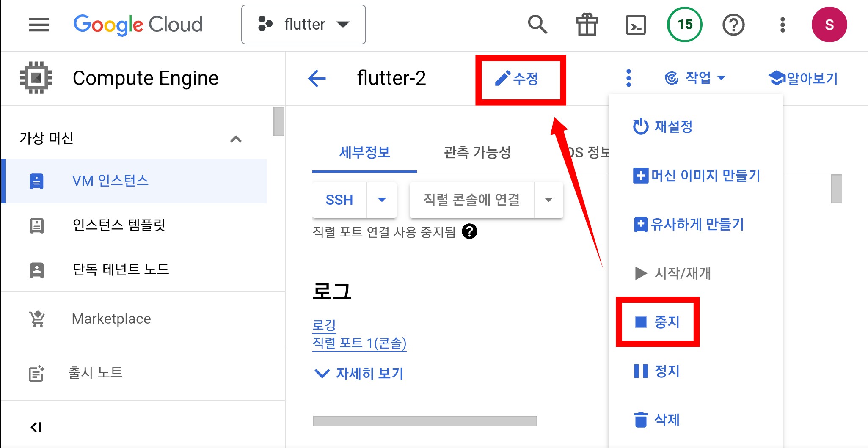Click the Marketplace cart icon
Screen dimensions: 868x448
click(x=37, y=319)
